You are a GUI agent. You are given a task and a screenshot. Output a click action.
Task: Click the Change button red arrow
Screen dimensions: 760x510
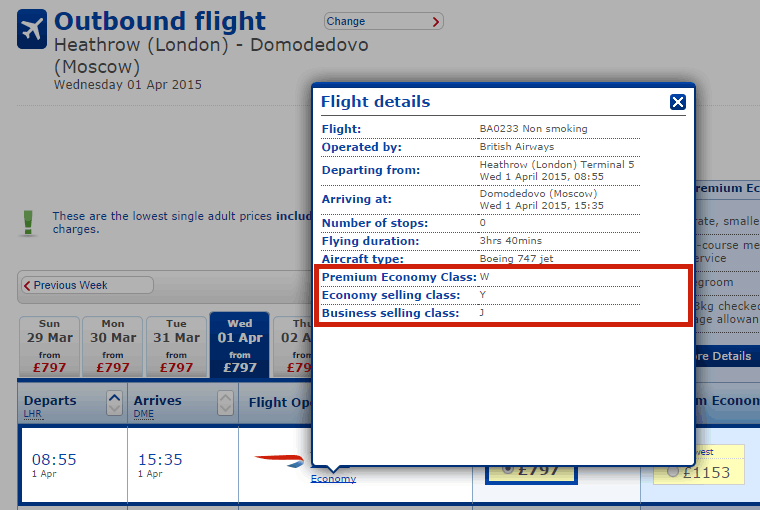[x=435, y=22]
